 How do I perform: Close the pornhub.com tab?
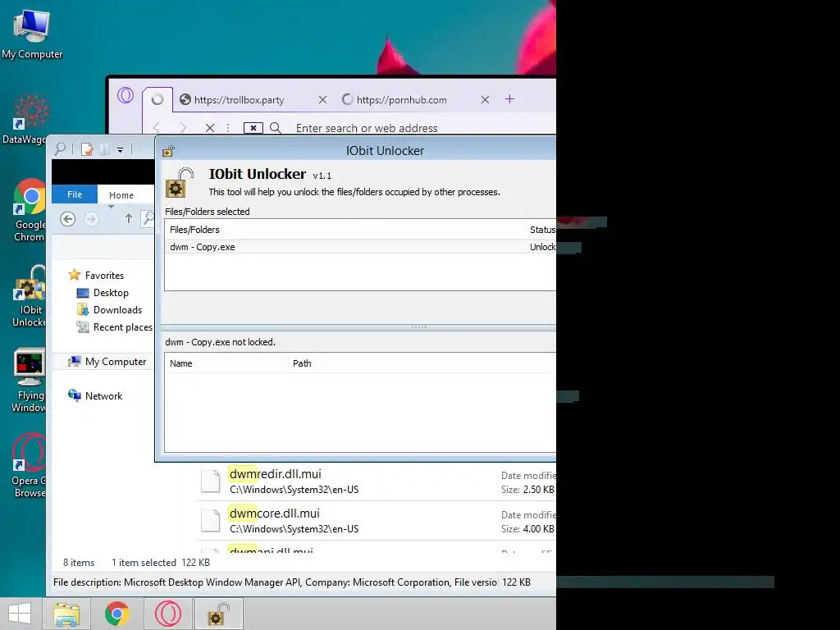tap(485, 99)
